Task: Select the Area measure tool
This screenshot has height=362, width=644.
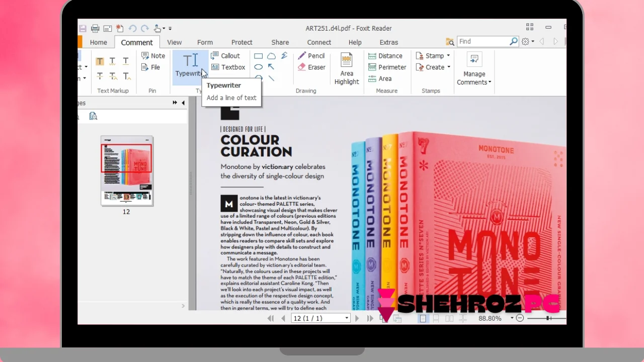Action: coord(380,79)
